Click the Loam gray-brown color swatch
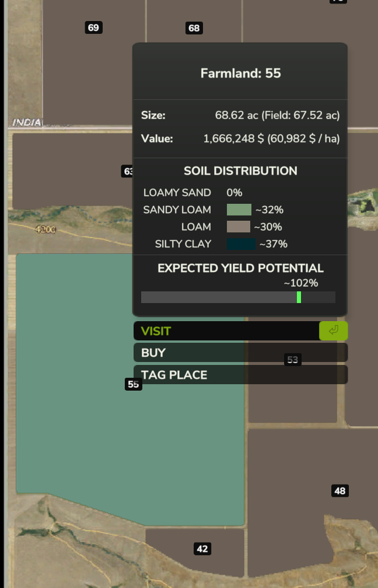The width and height of the screenshot is (378, 588). 238,227
